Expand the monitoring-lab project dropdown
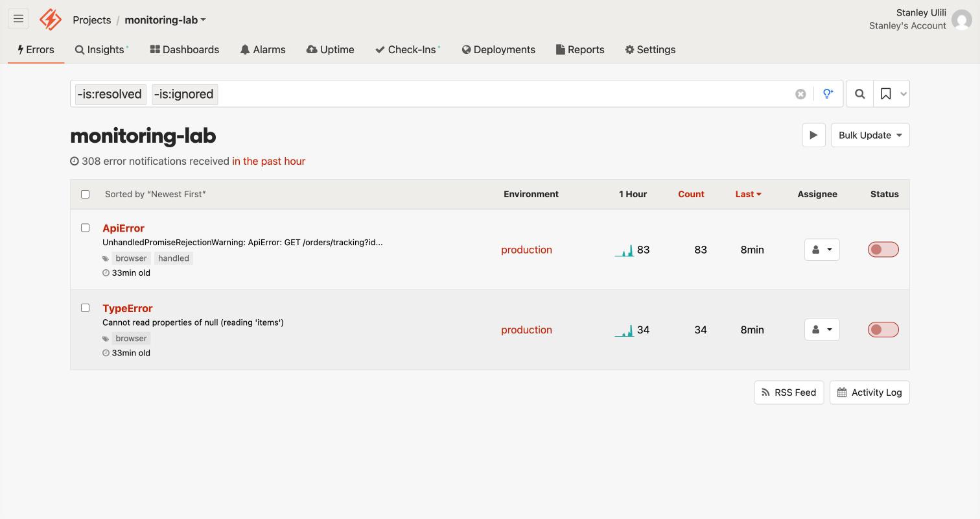This screenshot has width=980, height=519. (x=165, y=20)
